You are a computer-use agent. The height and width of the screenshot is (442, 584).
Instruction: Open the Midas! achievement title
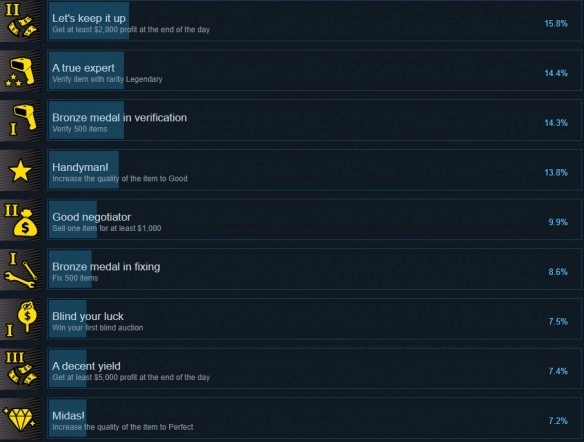[x=68, y=416]
